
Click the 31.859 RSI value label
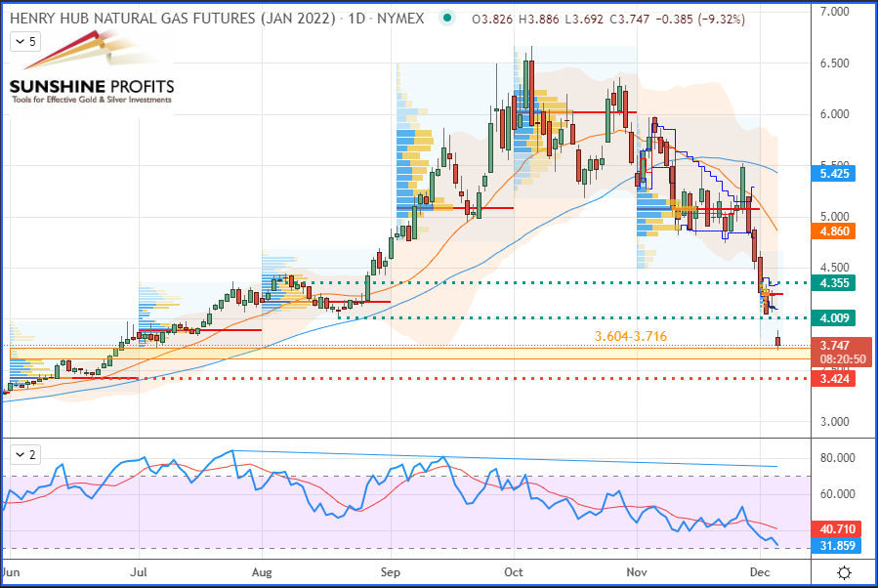pyautogui.click(x=837, y=545)
